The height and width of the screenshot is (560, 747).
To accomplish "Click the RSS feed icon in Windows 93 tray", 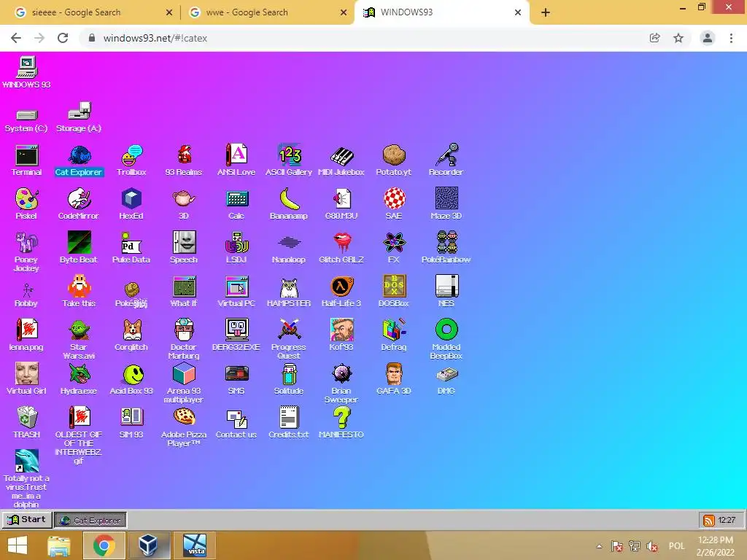I will click(709, 520).
